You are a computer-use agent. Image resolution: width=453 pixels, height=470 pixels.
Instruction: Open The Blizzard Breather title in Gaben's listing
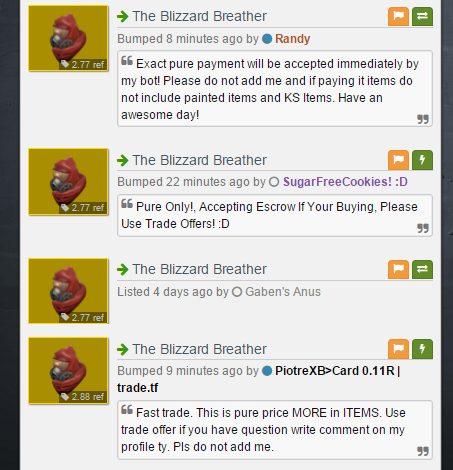point(199,269)
